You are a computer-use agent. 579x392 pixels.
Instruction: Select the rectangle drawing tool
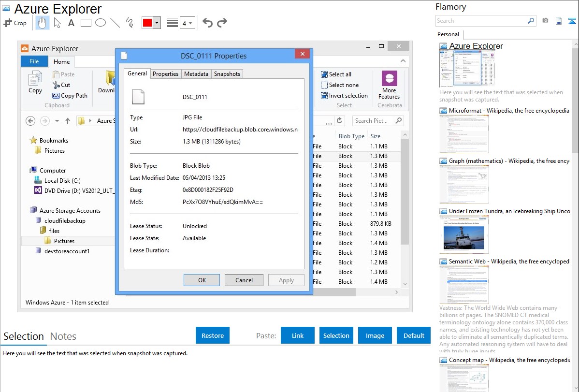[x=86, y=23]
